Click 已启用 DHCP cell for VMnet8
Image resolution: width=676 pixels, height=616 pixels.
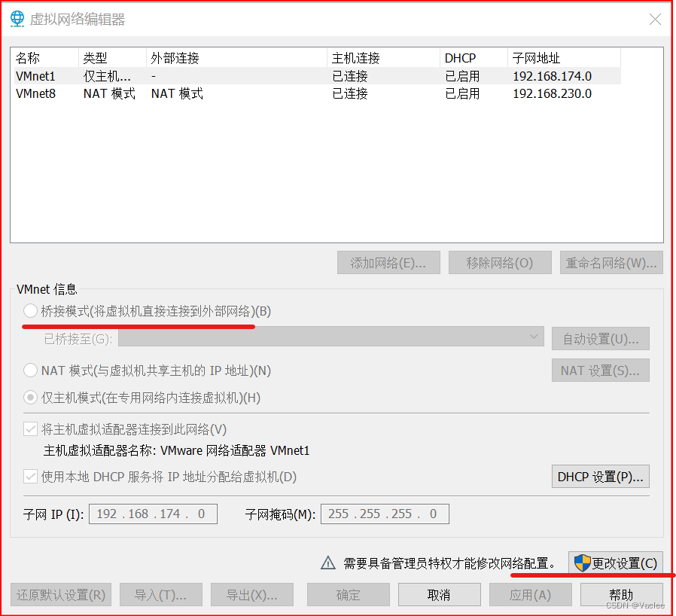tap(462, 93)
